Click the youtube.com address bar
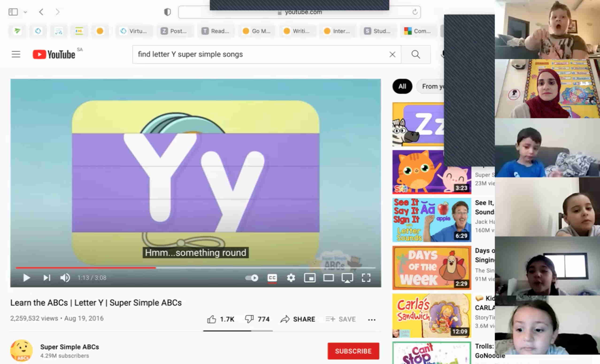This screenshot has width=600, height=364. 300,12
